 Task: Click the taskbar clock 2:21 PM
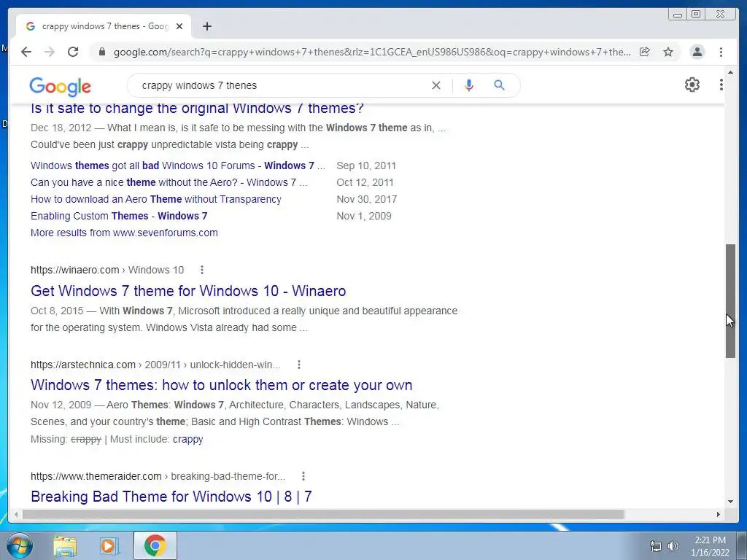(x=710, y=546)
